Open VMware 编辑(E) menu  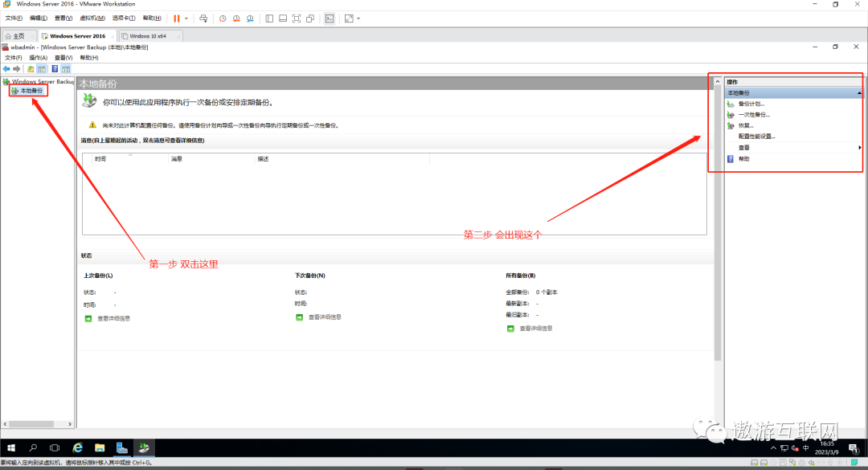[39, 18]
